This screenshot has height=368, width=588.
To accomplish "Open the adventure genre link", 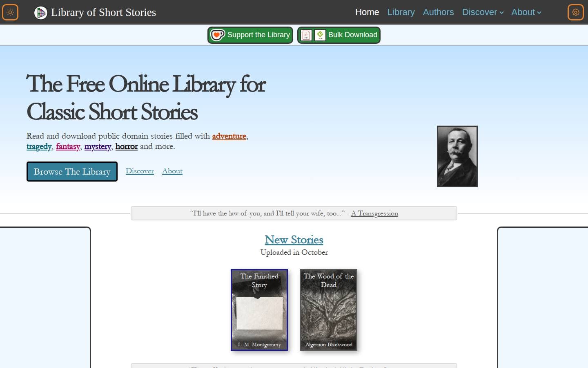I will [x=229, y=136].
